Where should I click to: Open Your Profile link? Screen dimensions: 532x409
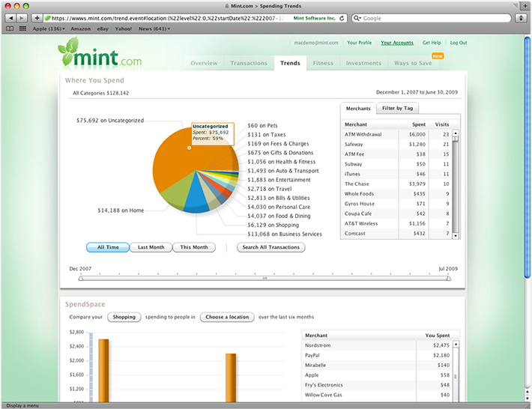[360, 43]
